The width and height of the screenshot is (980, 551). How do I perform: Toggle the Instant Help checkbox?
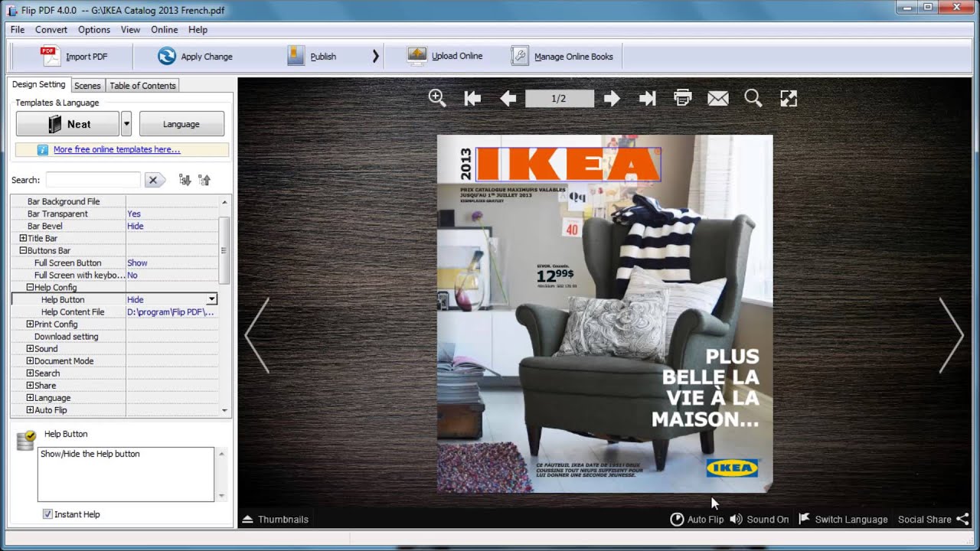coord(47,514)
